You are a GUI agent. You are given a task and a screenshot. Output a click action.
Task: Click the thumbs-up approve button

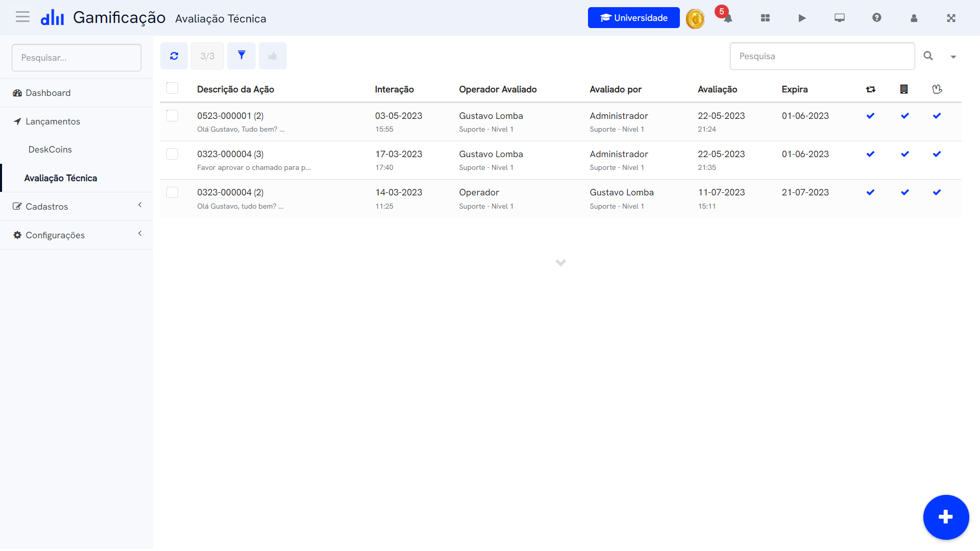(x=273, y=56)
